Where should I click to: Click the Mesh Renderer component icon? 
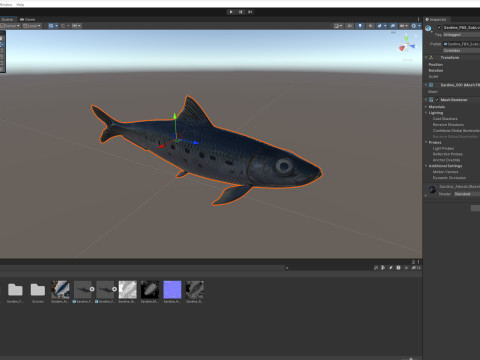click(x=431, y=100)
